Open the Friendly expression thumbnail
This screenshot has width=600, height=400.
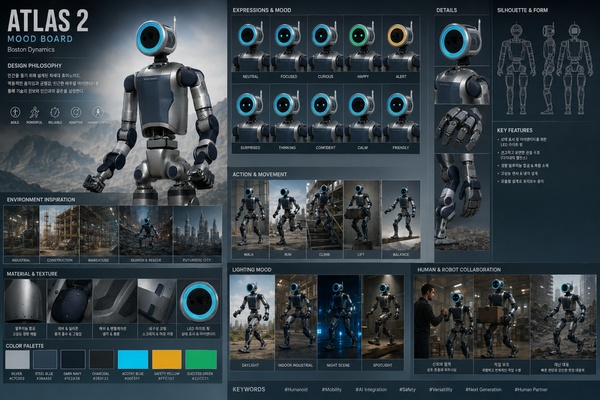coord(401,114)
